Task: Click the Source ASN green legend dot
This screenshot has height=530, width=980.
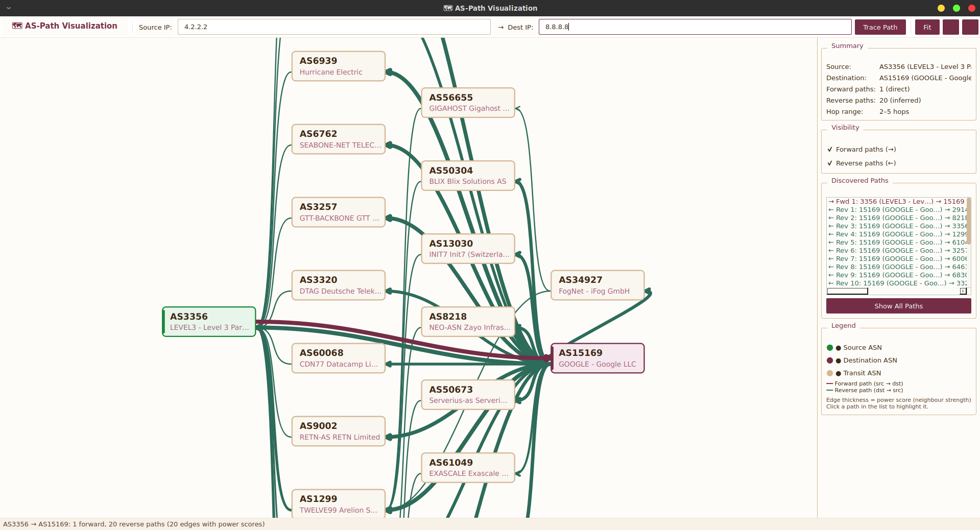Action: [x=830, y=348]
